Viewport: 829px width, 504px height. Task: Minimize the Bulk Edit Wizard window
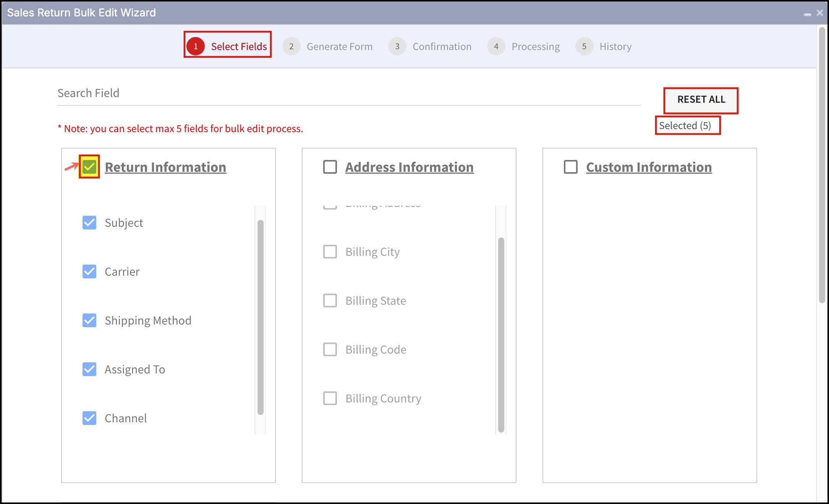click(x=807, y=13)
